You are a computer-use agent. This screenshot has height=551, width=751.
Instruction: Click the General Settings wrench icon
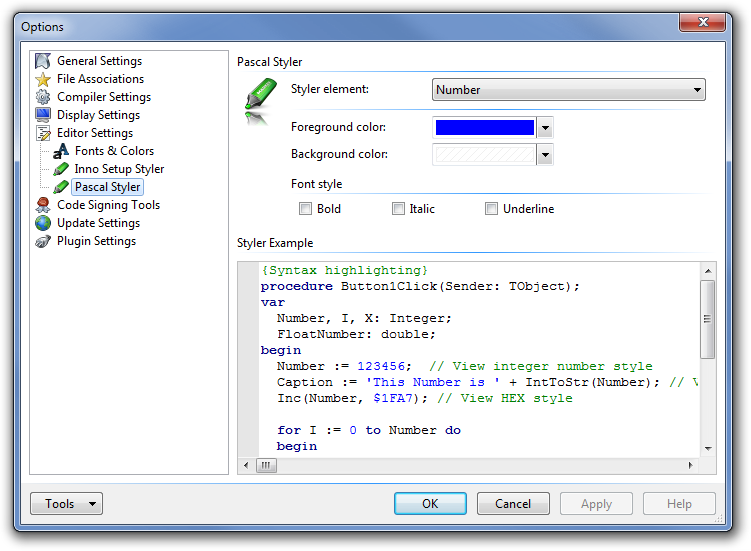[43, 61]
